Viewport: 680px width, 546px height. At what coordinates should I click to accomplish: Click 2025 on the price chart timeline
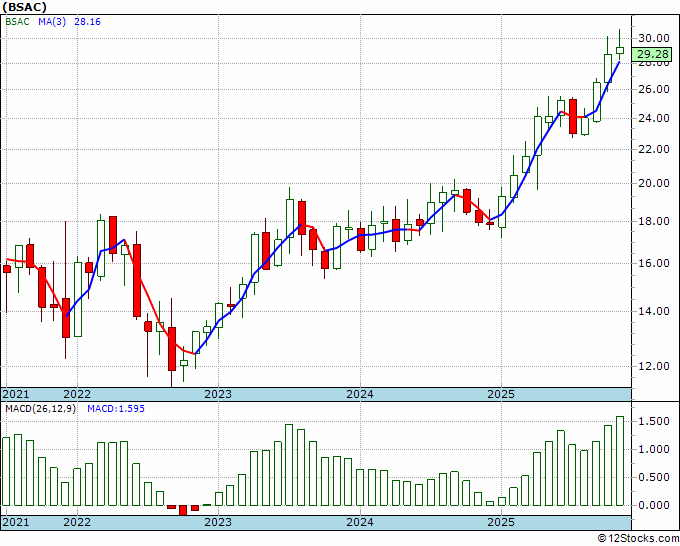tap(501, 394)
